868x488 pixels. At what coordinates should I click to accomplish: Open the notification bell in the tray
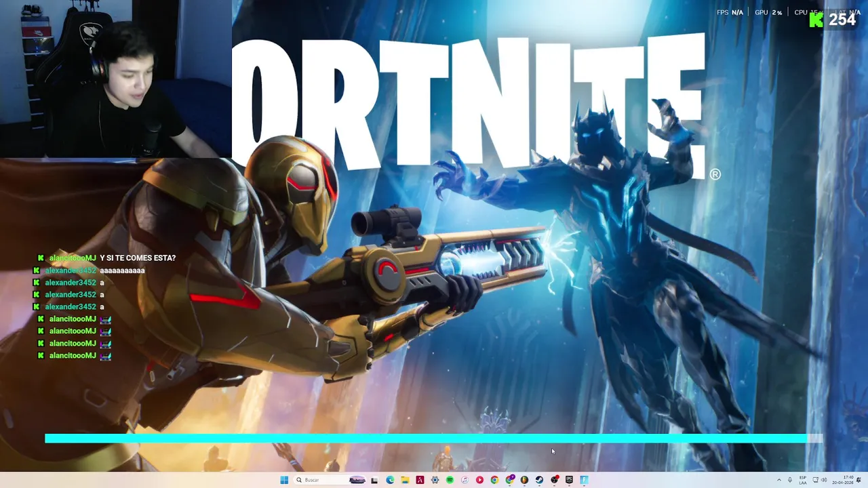[x=859, y=480]
